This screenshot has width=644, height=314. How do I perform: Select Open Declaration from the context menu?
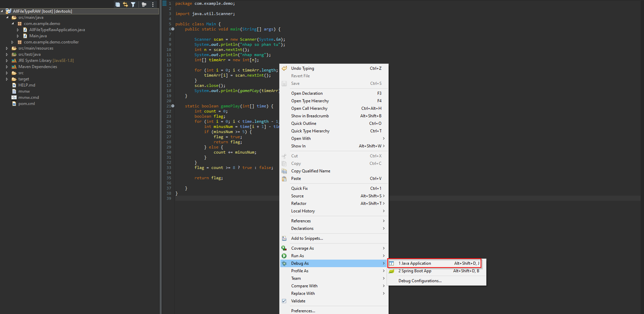click(307, 93)
